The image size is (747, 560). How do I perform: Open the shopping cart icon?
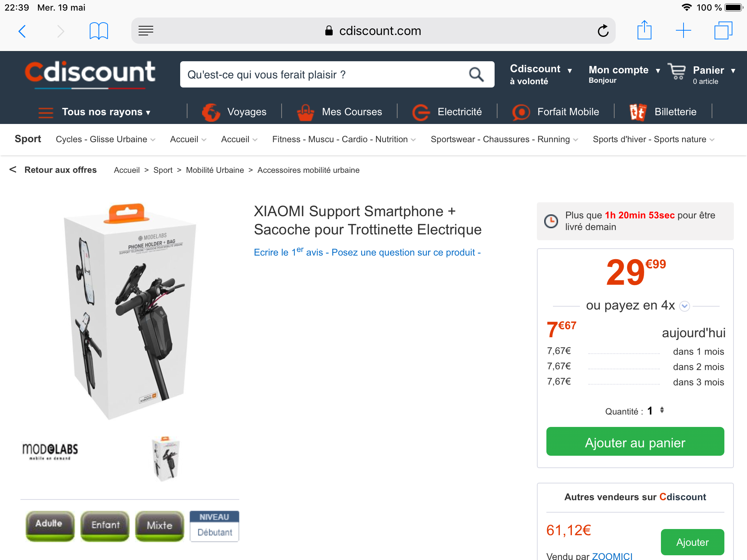coord(677,71)
